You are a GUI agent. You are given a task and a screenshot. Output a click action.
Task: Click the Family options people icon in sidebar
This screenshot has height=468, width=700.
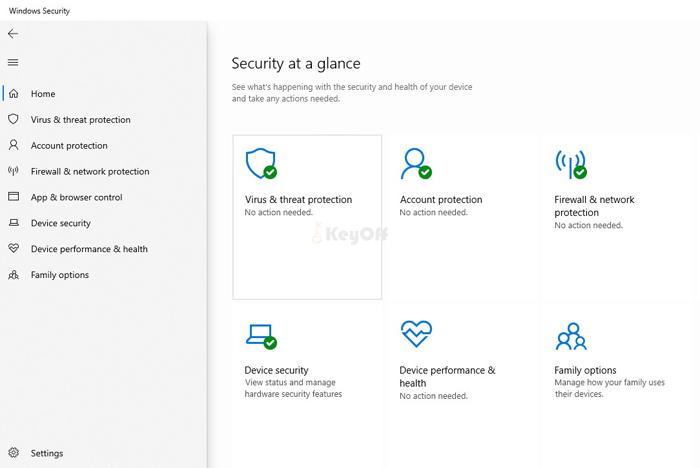pos(13,275)
